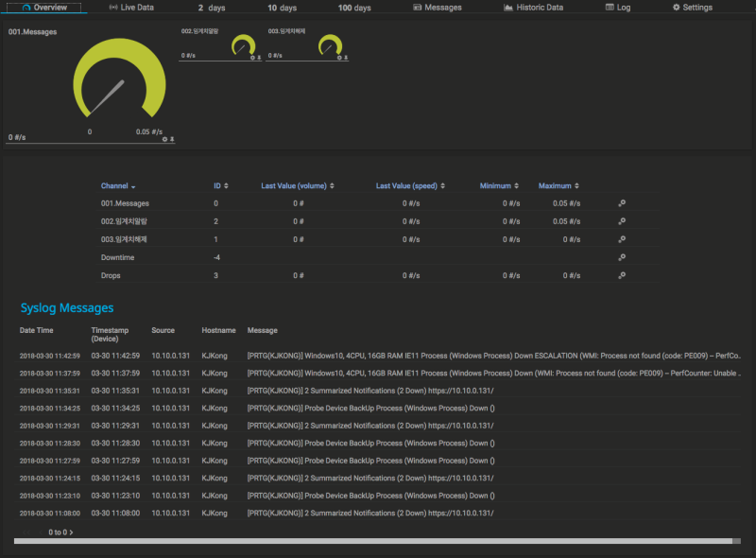
Task: Switch to Live Data tab
Action: pos(131,8)
